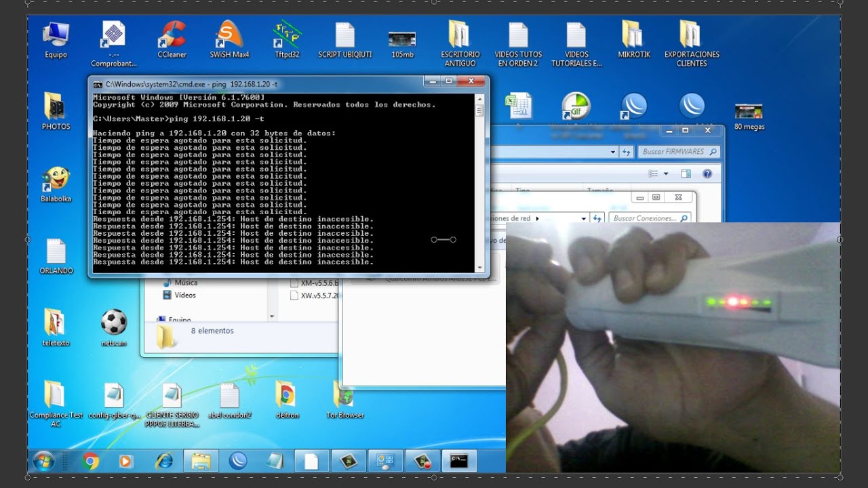Open Internet Explorer from the taskbar

click(163, 462)
